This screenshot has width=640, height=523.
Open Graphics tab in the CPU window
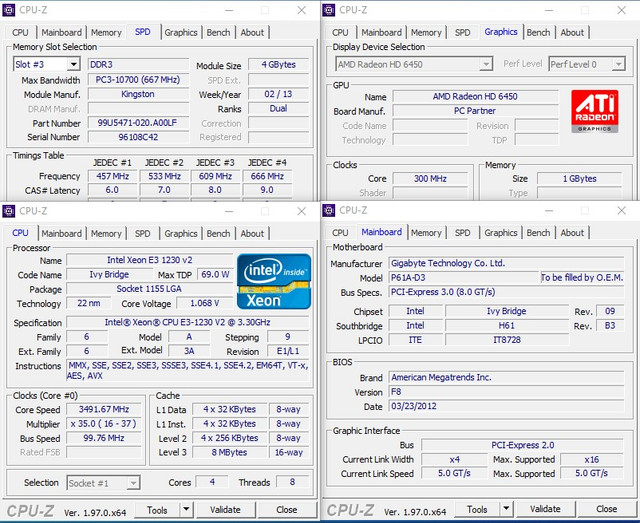(181, 234)
